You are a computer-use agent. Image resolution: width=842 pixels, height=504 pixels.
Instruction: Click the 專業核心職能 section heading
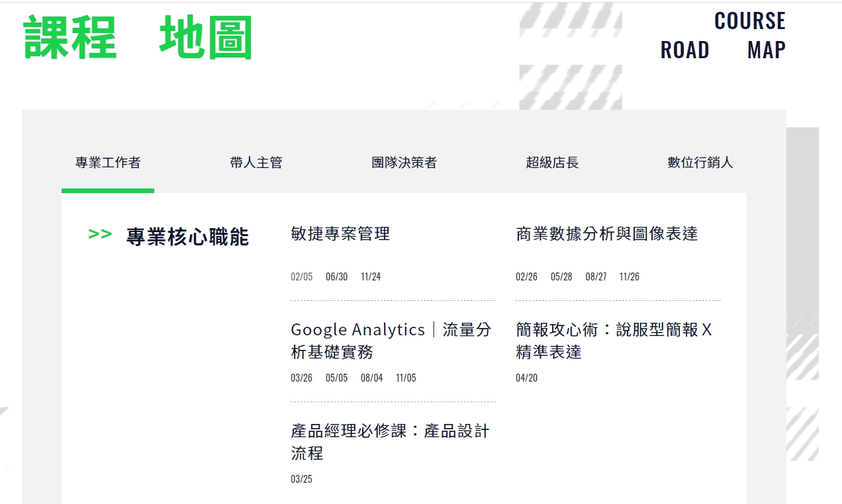coord(187,237)
